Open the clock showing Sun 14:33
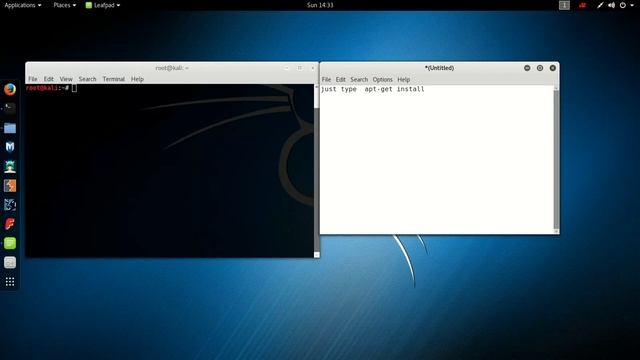The height and width of the screenshot is (360, 640). pyautogui.click(x=320, y=5)
